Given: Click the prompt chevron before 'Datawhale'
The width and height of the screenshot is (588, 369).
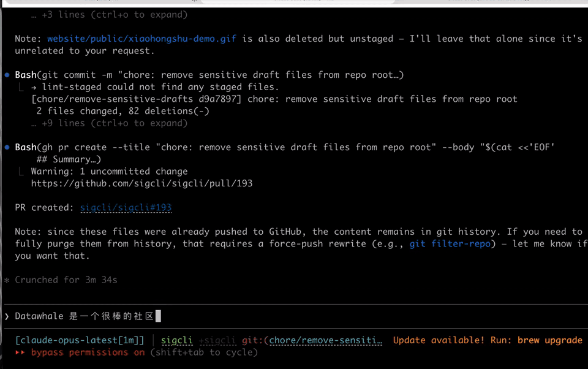Looking at the screenshot, I should click(x=7, y=316).
